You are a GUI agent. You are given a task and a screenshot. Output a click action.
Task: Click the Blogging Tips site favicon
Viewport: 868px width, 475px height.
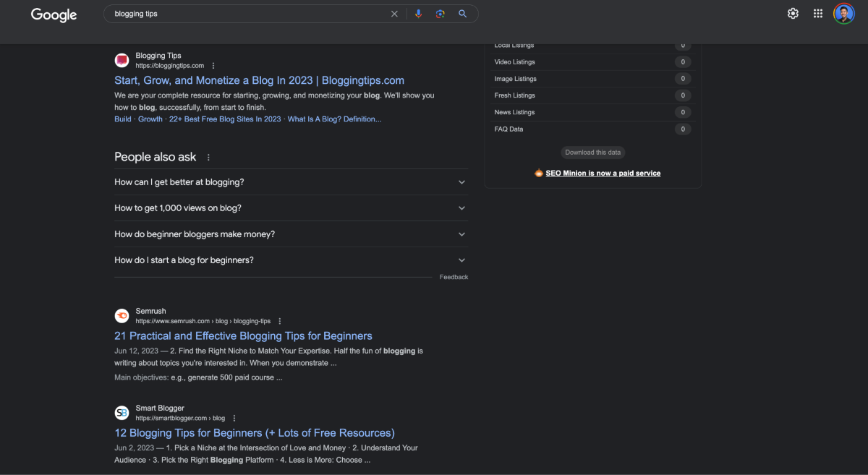122,60
